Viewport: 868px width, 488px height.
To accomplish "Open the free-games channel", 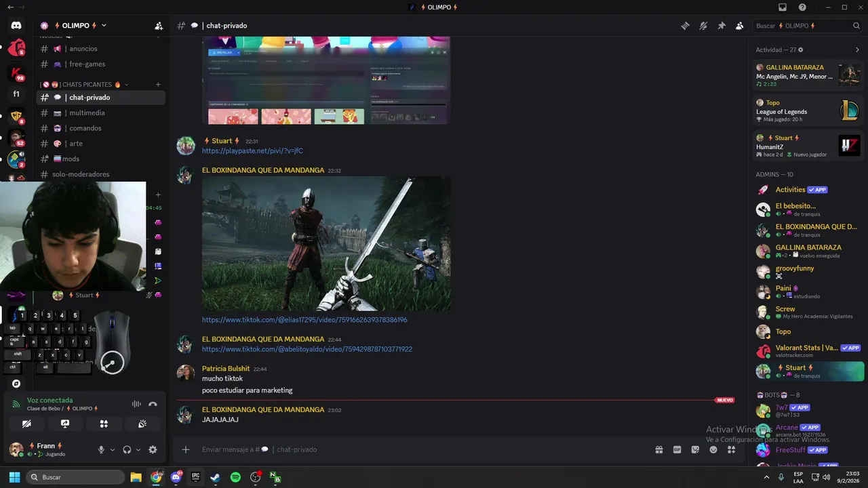I will [101, 64].
